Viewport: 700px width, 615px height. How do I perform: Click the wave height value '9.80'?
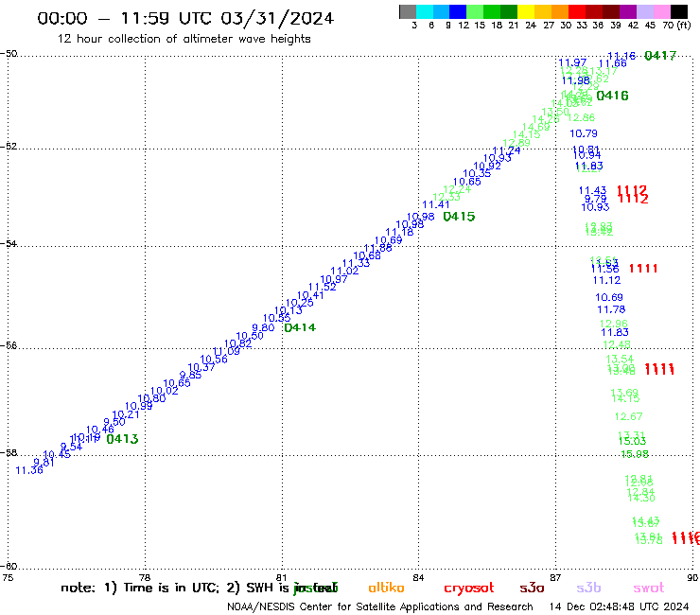click(263, 327)
